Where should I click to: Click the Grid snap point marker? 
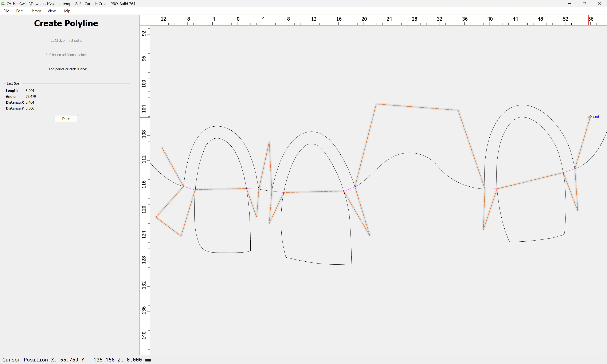point(590,117)
